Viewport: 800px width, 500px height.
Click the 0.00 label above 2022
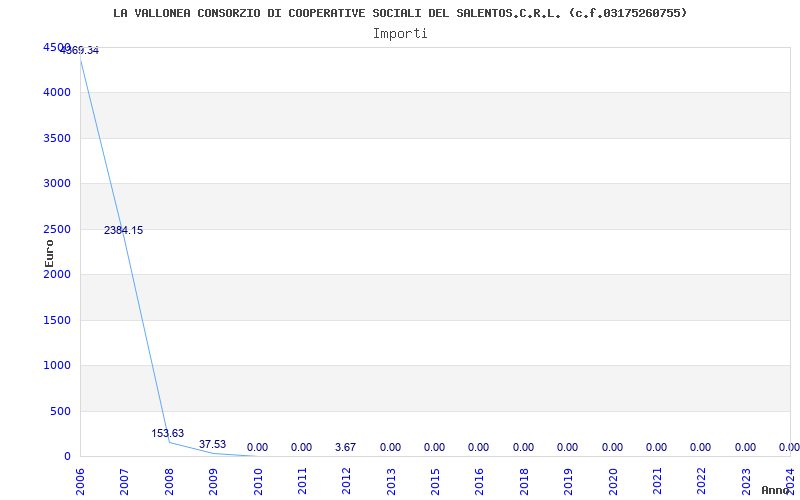tap(701, 447)
